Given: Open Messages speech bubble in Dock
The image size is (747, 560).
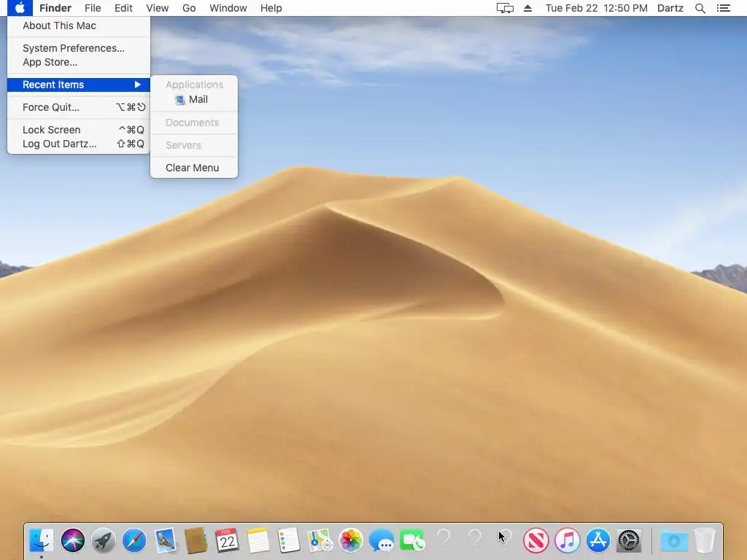Looking at the screenshot, I should 382,540.
